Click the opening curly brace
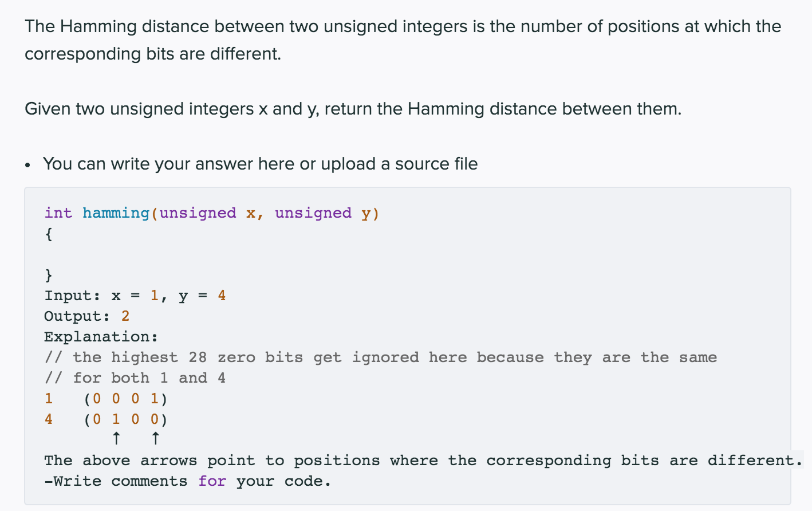The image size is (812, 511). tap(49, 234)
